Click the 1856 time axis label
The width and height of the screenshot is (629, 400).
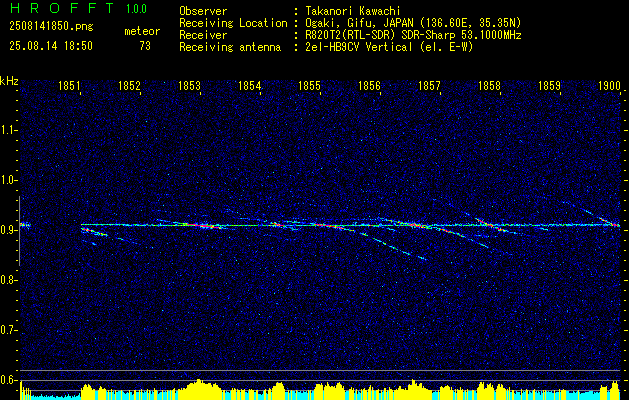(369, 86)
